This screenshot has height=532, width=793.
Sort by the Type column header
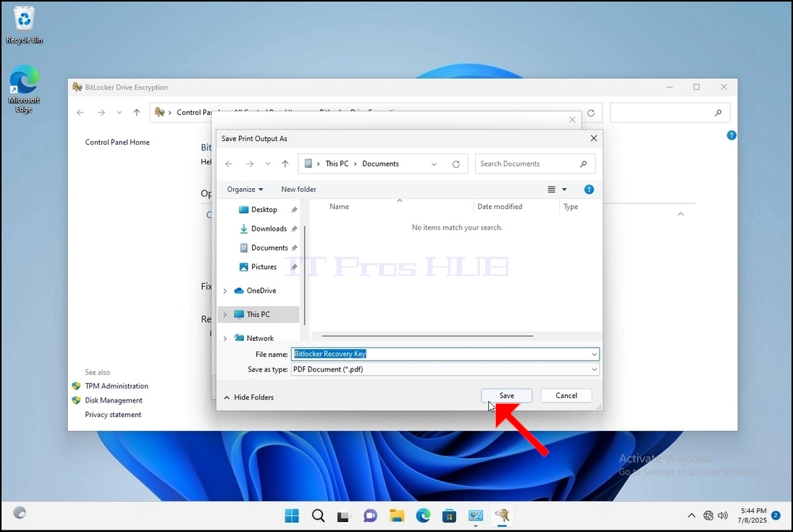571,207
